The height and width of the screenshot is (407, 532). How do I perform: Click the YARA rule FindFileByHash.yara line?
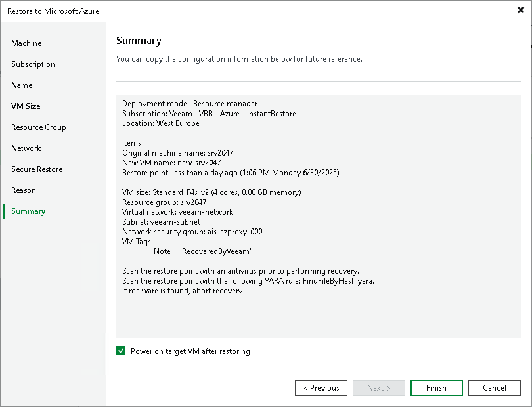click(x=248, y=281)
